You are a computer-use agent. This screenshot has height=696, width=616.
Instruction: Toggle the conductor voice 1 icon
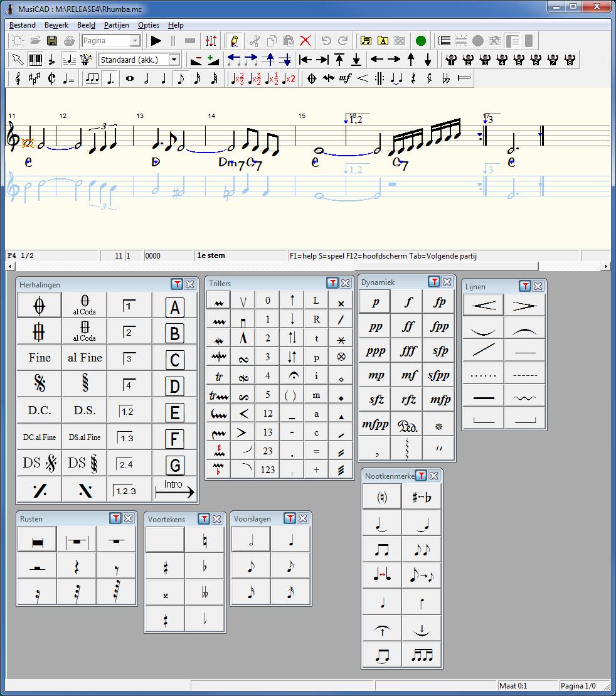(x=451, y=60)
